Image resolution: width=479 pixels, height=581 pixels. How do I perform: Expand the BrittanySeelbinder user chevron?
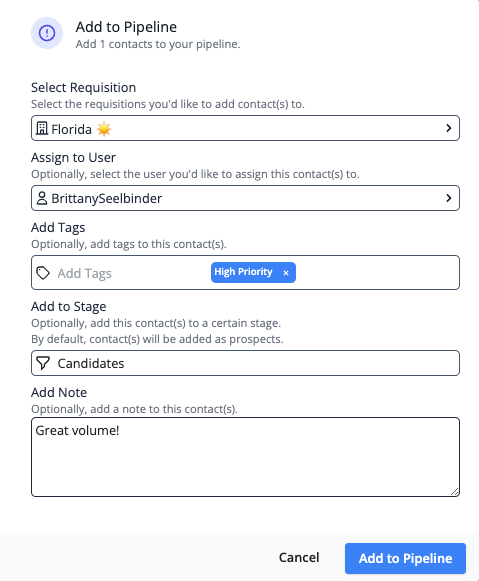449,198
